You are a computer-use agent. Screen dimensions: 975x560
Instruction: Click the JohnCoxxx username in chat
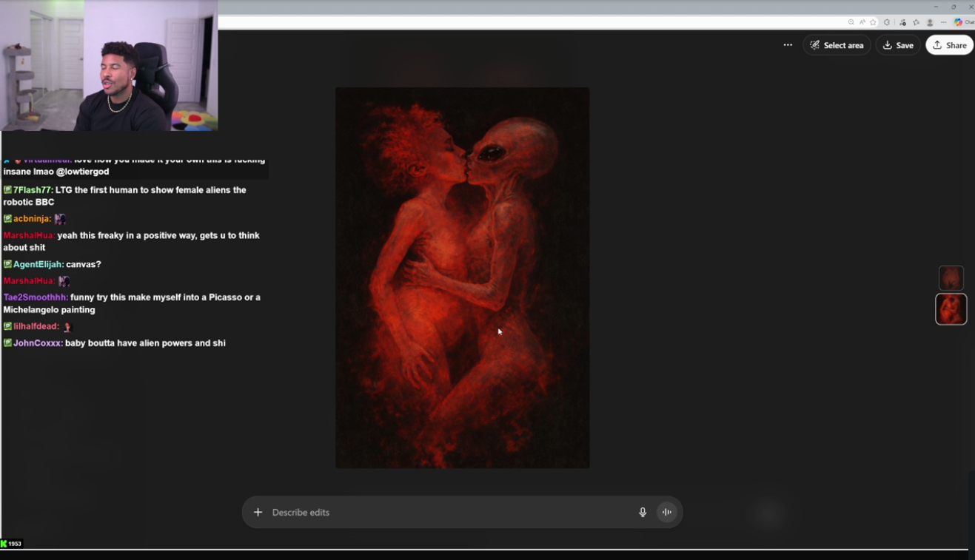(38, 343)
